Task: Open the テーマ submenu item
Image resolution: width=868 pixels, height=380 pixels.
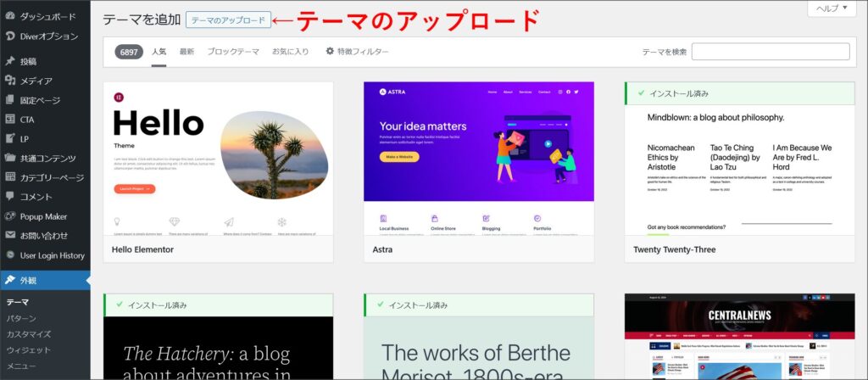Action: click(18, 302)
